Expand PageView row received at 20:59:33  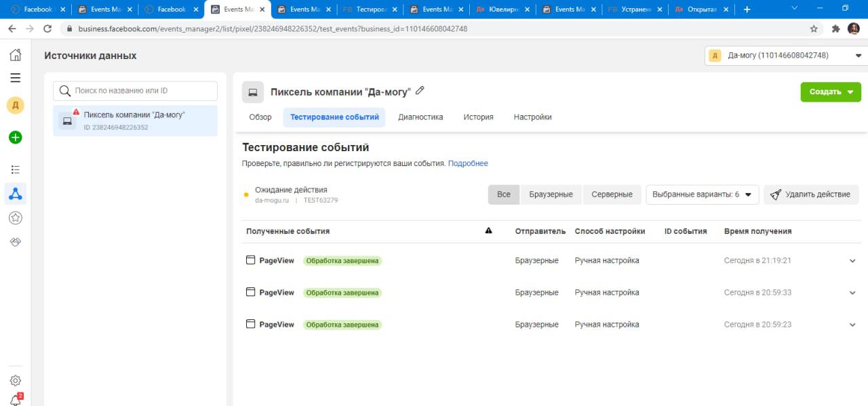(x=852, y=293)
